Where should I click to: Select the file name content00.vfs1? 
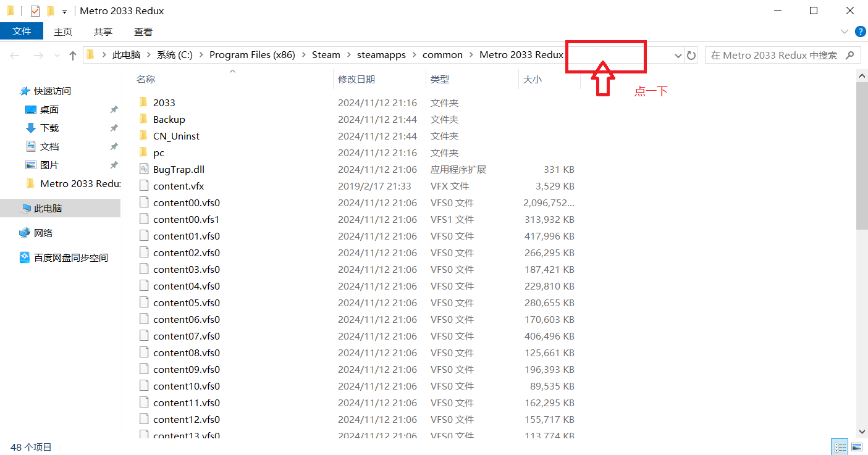(187, 219)
